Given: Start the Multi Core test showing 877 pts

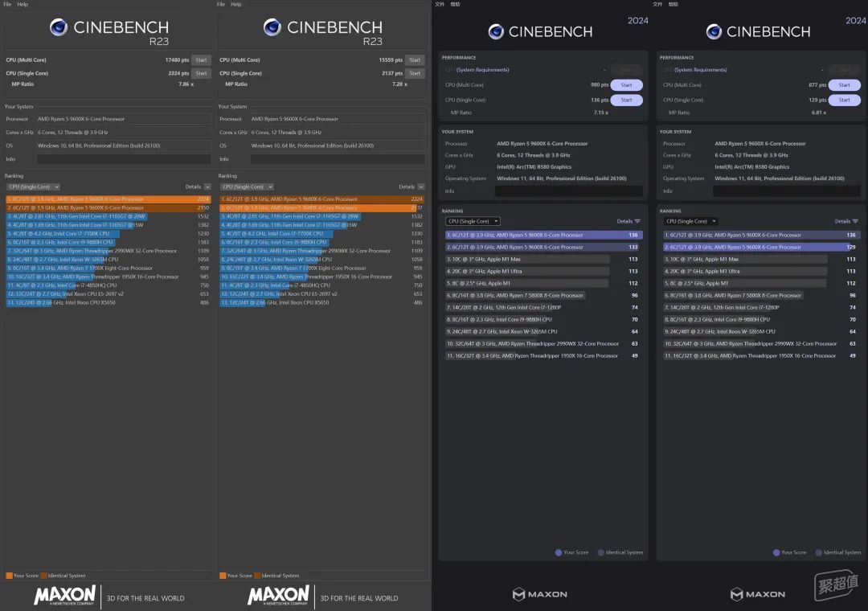Looking at the screenshot, I should (x=845, y=85).
